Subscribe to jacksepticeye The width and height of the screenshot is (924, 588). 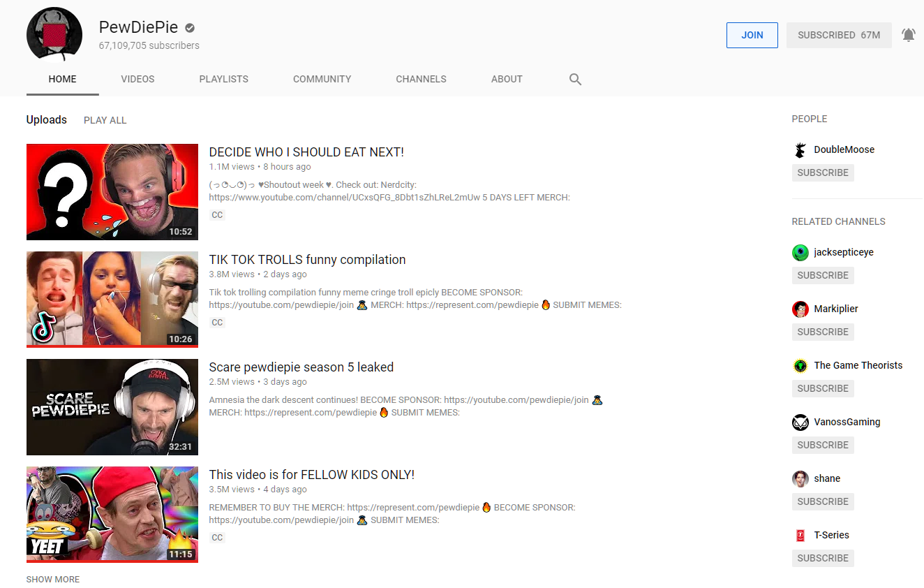[x=823, y=275]
